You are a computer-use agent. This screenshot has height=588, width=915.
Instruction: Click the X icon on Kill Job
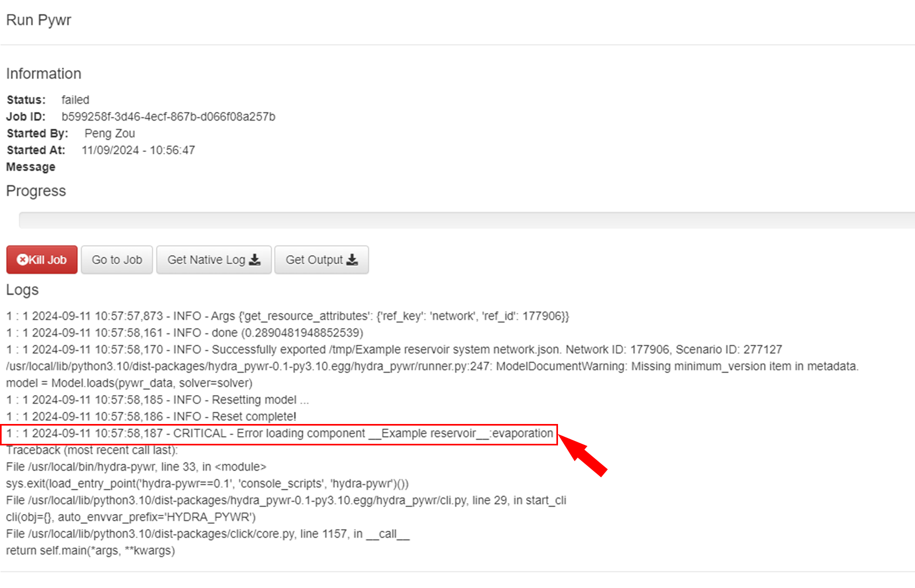pyautogui.click(x=22, y=260)
